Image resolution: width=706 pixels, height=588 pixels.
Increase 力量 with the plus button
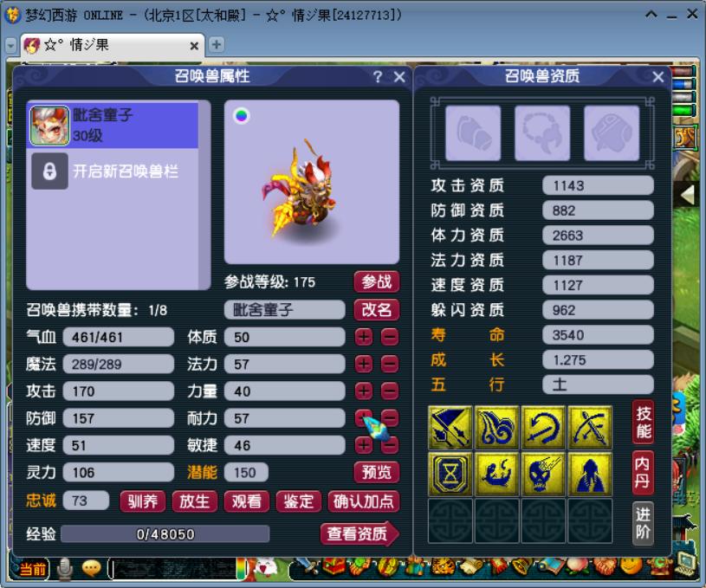pos(364,391)
